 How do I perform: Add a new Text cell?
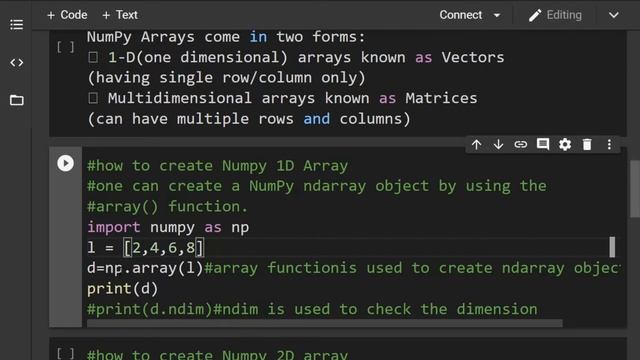120,15
